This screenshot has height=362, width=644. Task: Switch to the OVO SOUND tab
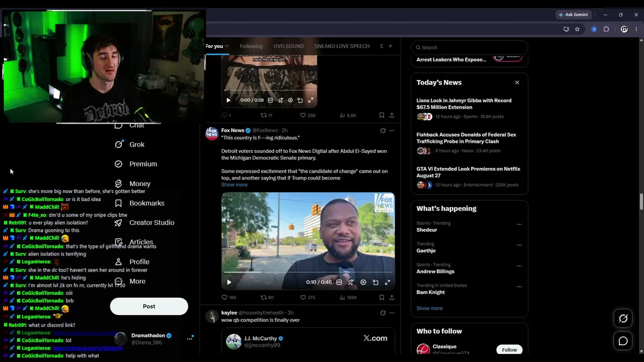coord(288,46)
